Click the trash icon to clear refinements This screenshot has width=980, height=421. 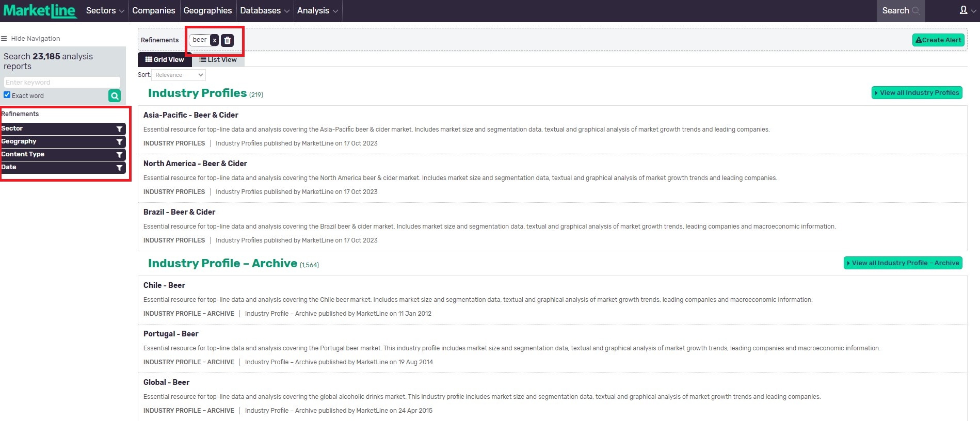pyautogui.click(x=228, y=40)
